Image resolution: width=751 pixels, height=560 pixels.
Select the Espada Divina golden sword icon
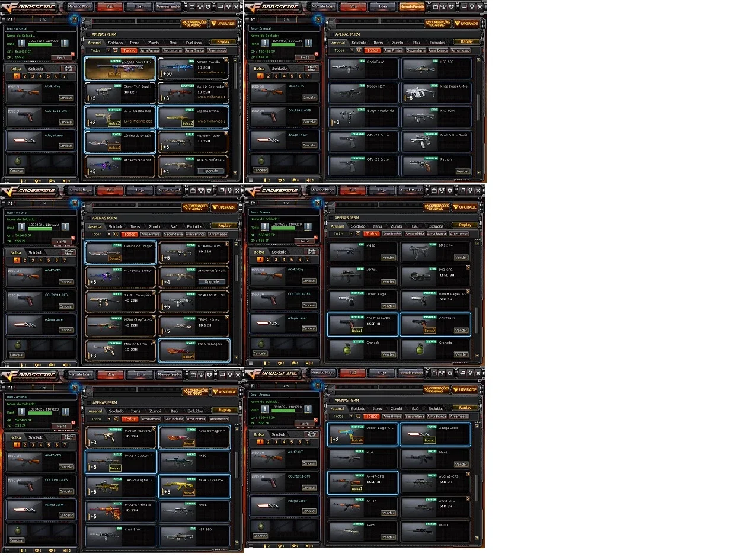click(x=178, y=117)
